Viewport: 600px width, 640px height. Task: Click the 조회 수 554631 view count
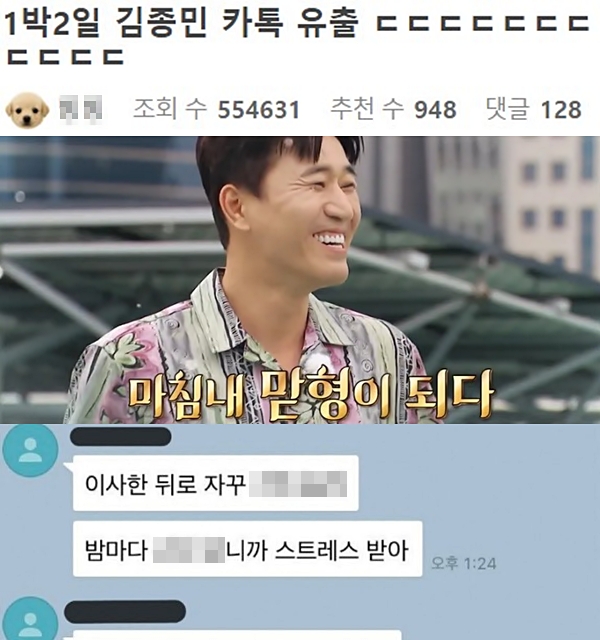(x=217, y=109)
